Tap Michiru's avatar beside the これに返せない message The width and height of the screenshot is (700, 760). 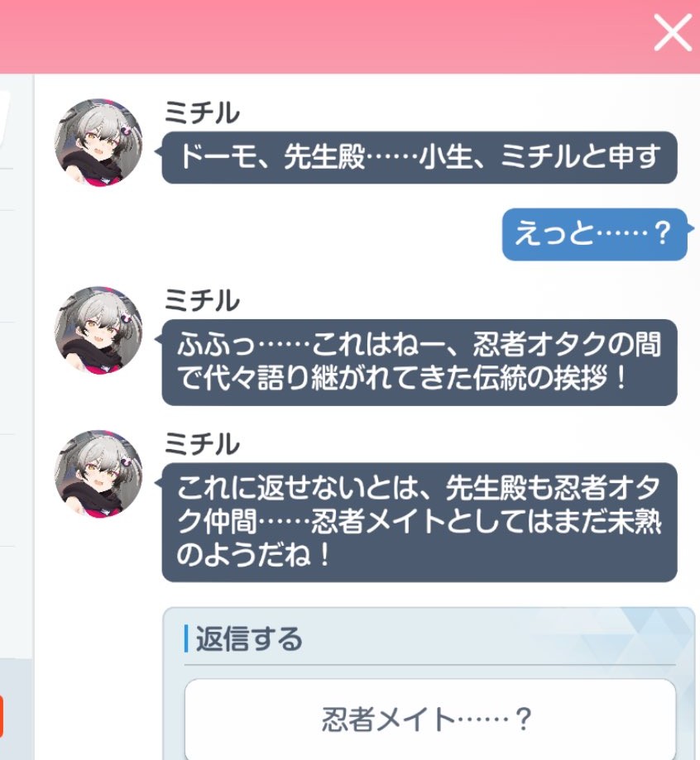click(99, 474)
